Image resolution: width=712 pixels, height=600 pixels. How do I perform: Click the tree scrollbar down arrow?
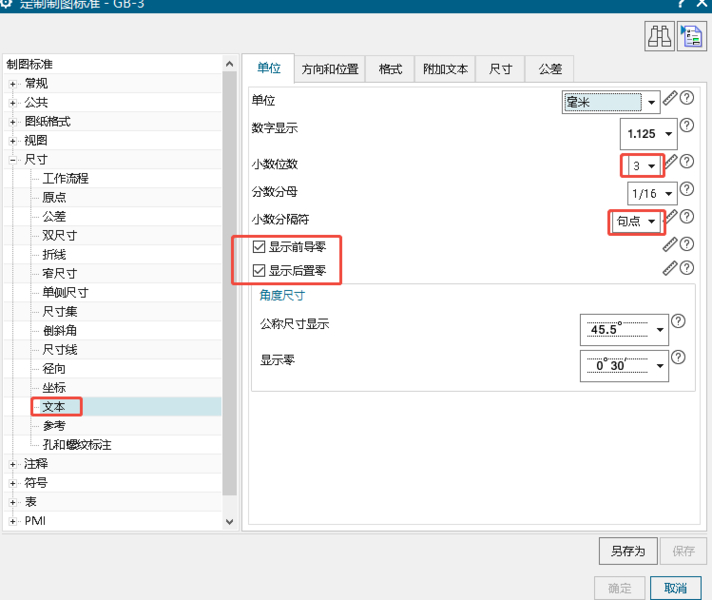click(230, 522)
